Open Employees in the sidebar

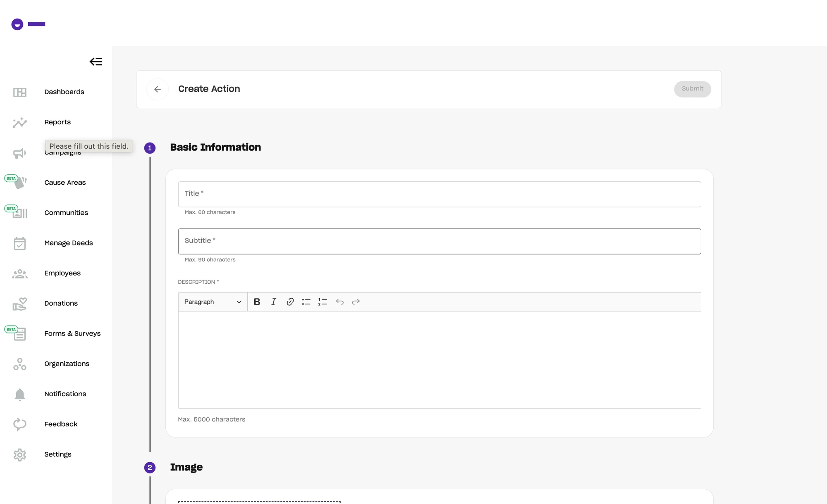click(62, 273)
